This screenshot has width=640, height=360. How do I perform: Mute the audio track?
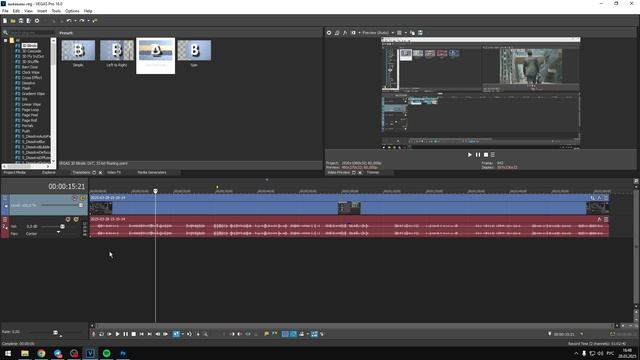coord(68,219)
